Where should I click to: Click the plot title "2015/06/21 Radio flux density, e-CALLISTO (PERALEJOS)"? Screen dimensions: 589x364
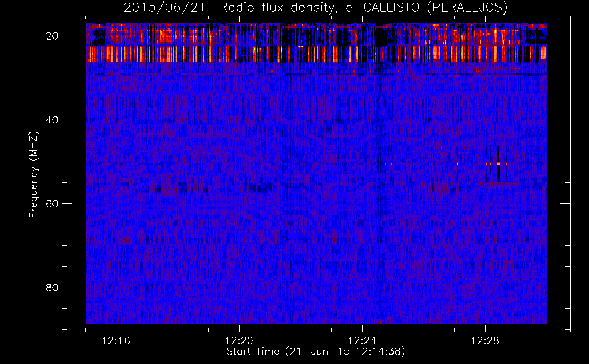(315, 7)
